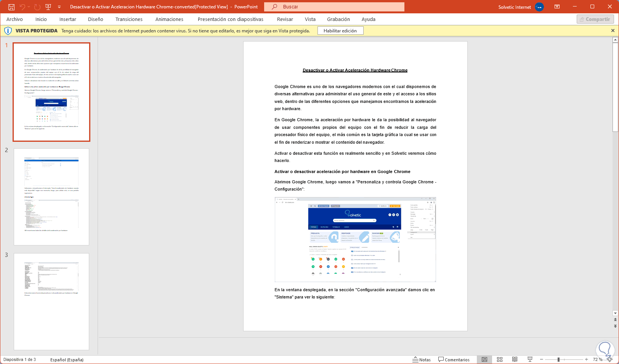Viewport: 619px width, 364px height.
Task: Open Presentación con diapositivas tab
Action: (x=231, y=19)
